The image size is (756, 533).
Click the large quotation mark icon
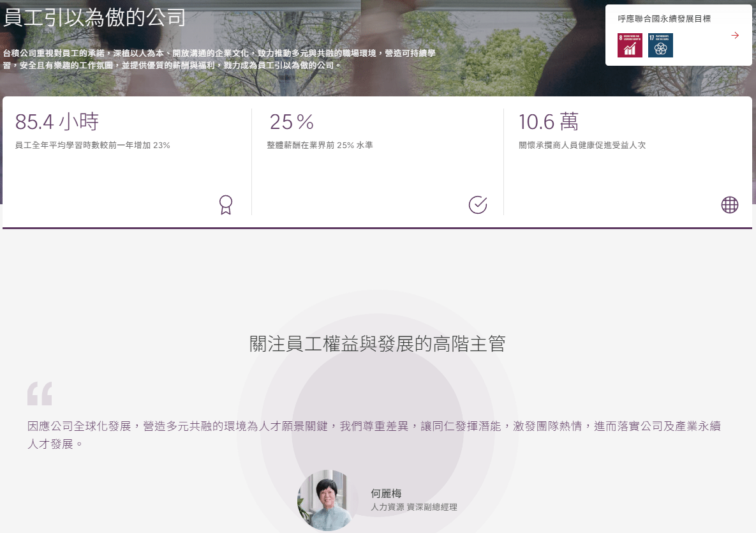pos(40,393)
